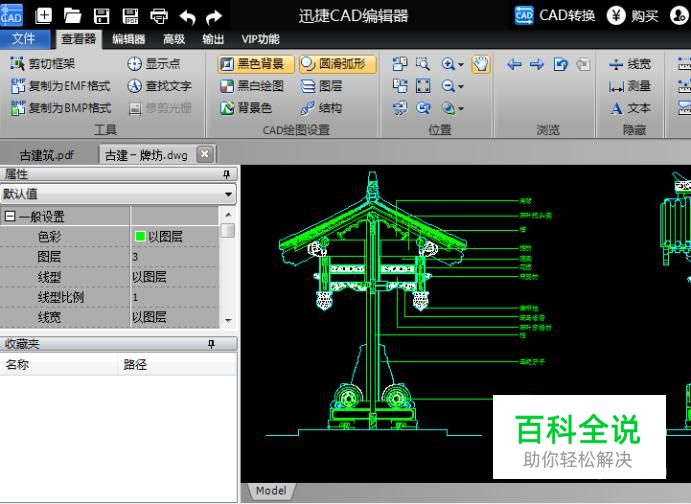Open the 查找文字 search tool
691x504 pixels.
click(x=159, y=86)
